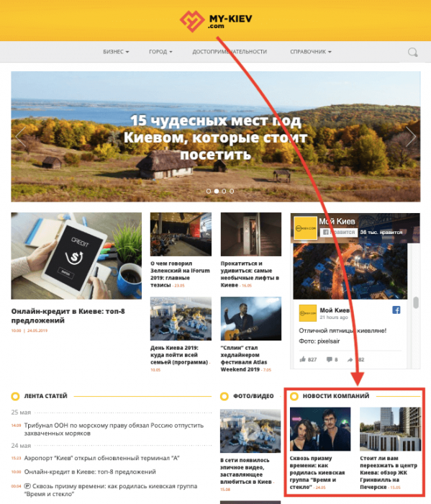
Task: Click the 24.05.2019 date under credit article
Action: pyautogui.click(x=37, y=330)
